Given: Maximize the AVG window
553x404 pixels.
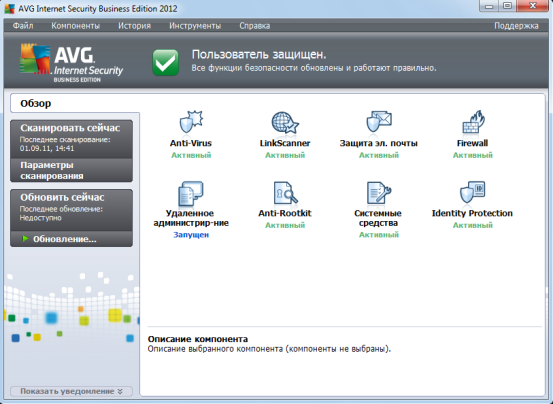Looking at the screenshot, I should [508, 6].
